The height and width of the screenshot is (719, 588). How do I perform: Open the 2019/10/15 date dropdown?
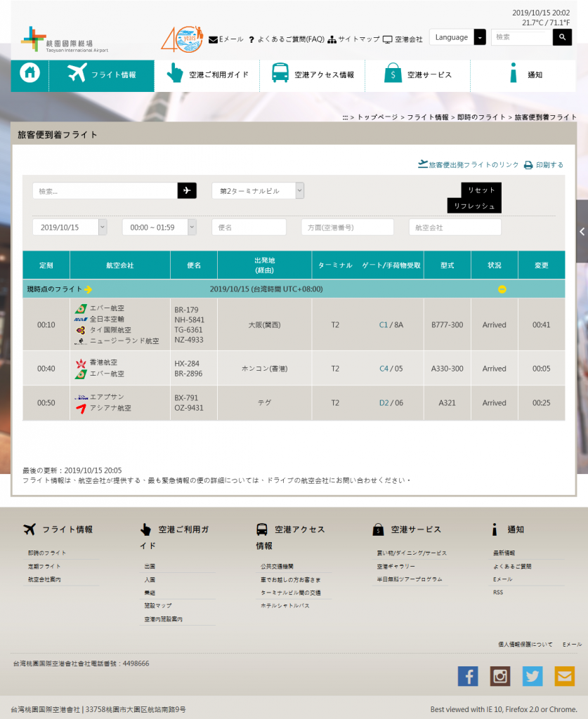coord(70,227)
